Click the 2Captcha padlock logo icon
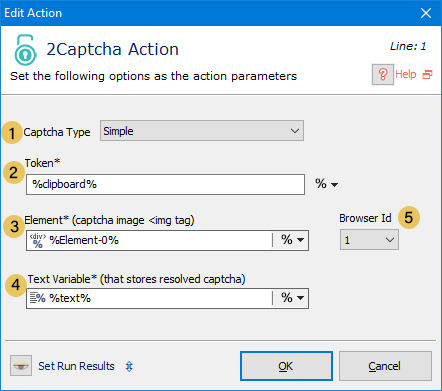This screenshot has height=391, width=442. (x=25, y=50)
